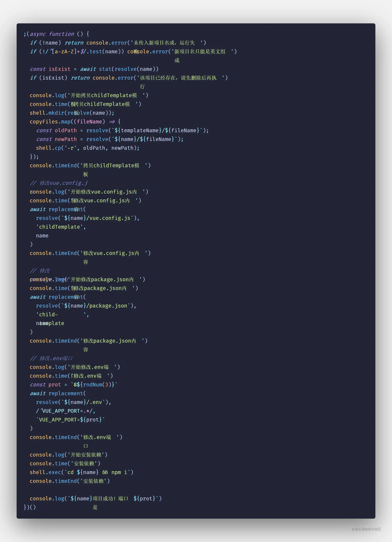This screenshot has height=542, width=392.
Task: Click the 'const prot =' declaration line
Action: [x=74, y=385]
